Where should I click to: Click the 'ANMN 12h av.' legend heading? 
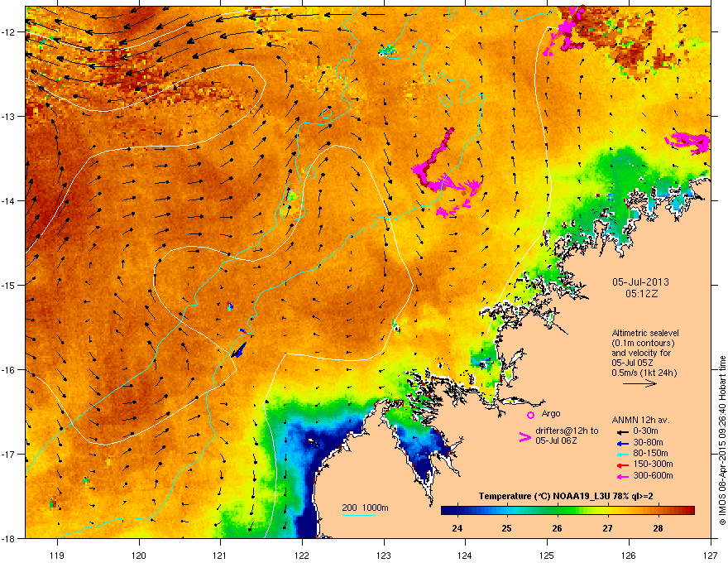[640, 421]
